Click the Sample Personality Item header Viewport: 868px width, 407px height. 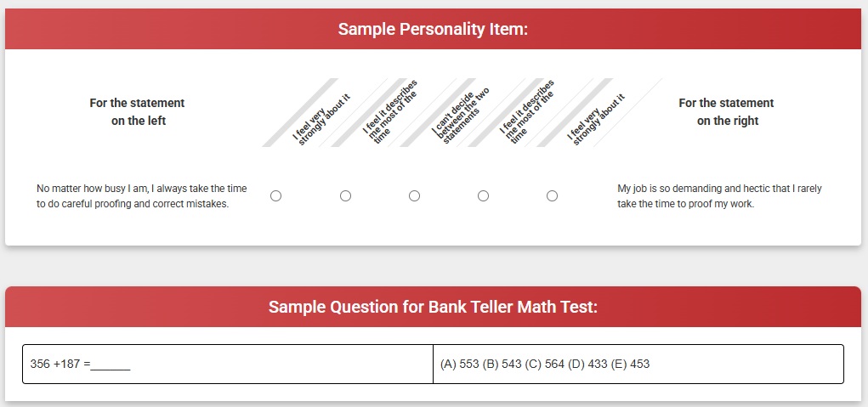click(434, 29)
